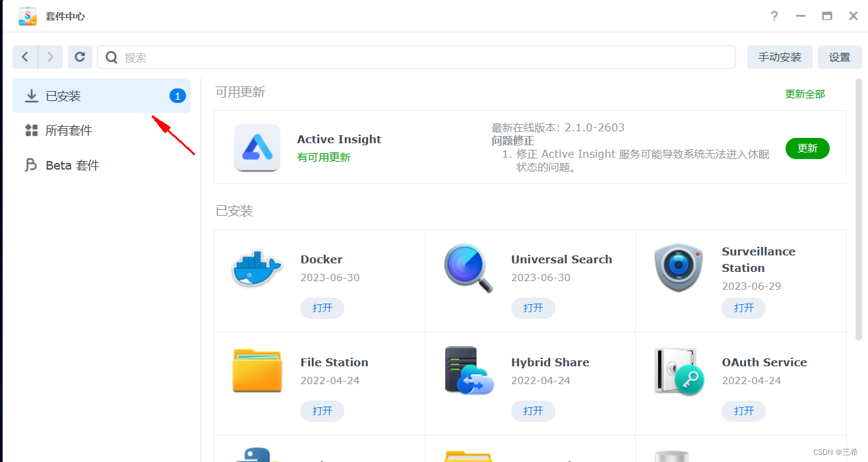Click the vertical scrollbar thumb

pos(858,210)
